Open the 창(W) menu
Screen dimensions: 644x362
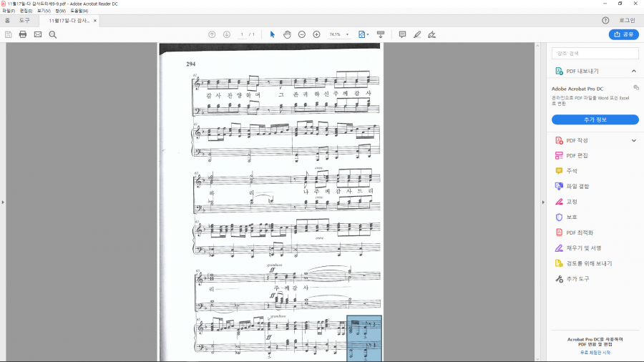pyautogui.click(x=60, y=11)
